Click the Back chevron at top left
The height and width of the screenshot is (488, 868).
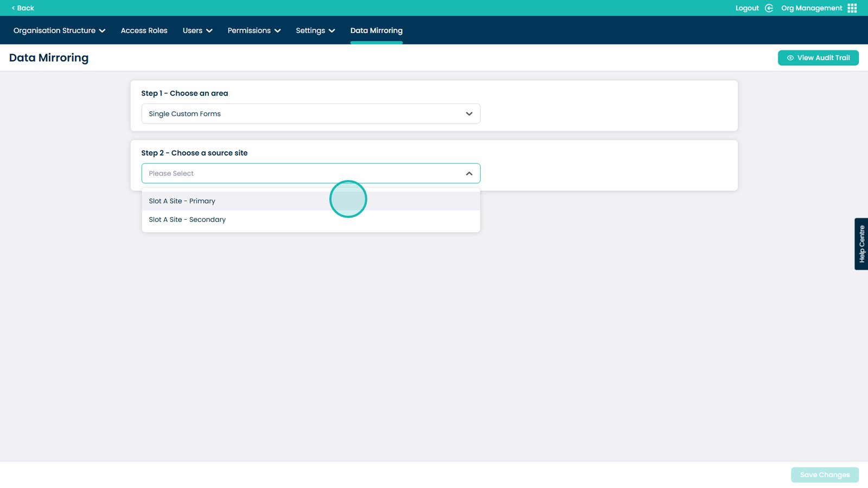coord(13,8)
